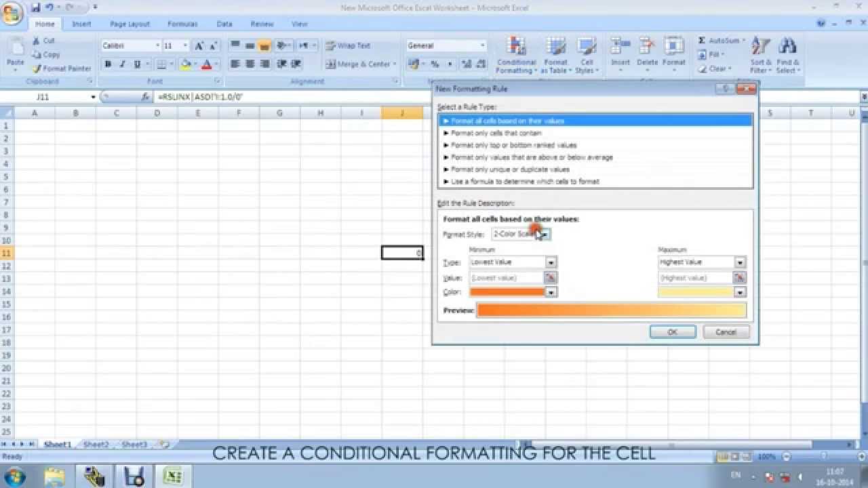Switch to the Review tab
This screenshot has height=488, width=868.
coord(262,24)
